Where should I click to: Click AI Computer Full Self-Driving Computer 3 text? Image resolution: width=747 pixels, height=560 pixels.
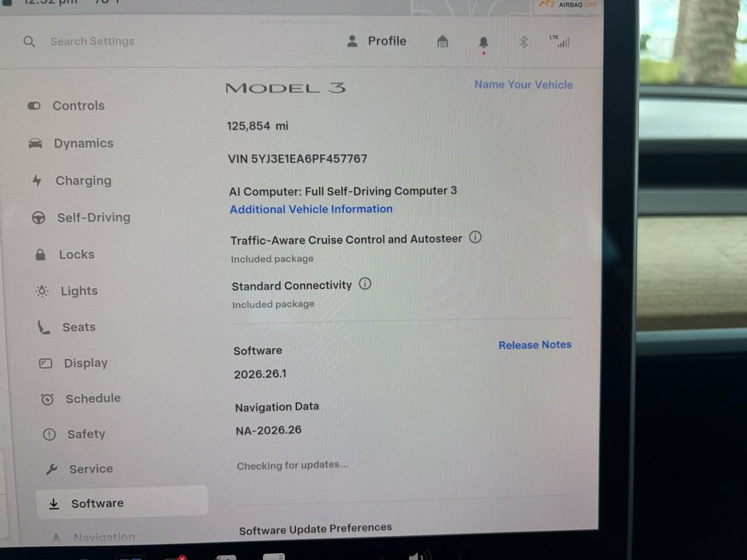(x=343, y=191)
